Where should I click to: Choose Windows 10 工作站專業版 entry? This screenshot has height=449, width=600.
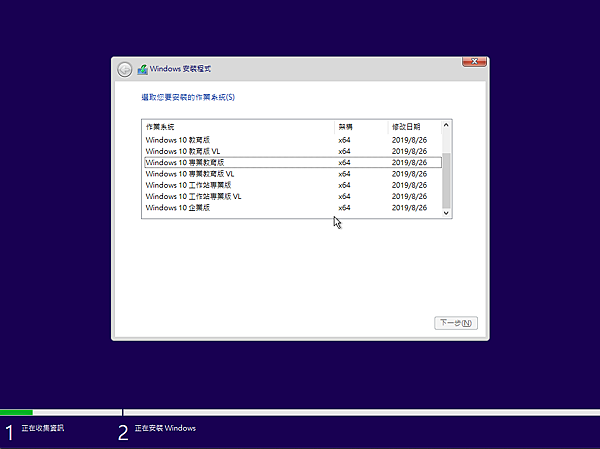(x=293, y=185)
